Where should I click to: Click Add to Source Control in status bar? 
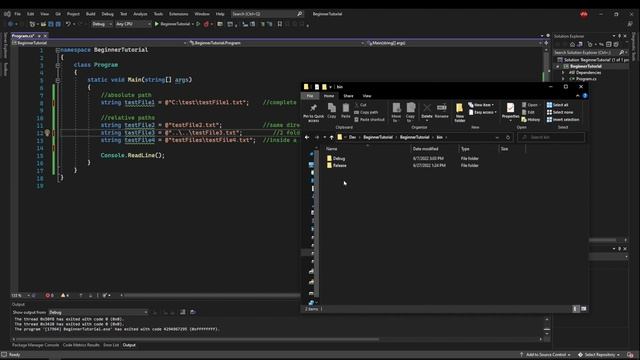point(545,355)
